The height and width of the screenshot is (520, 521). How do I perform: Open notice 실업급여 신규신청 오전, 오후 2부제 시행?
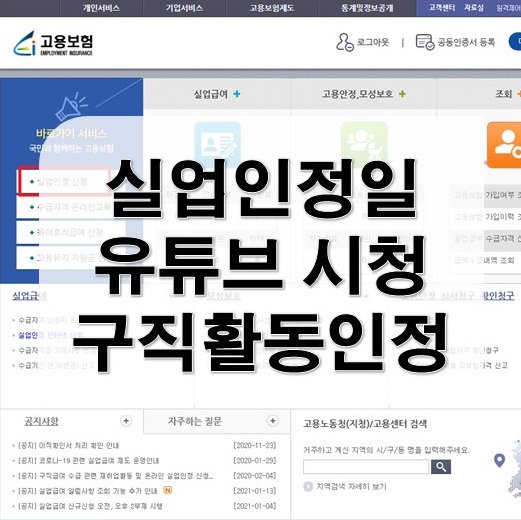click(90, 506)
